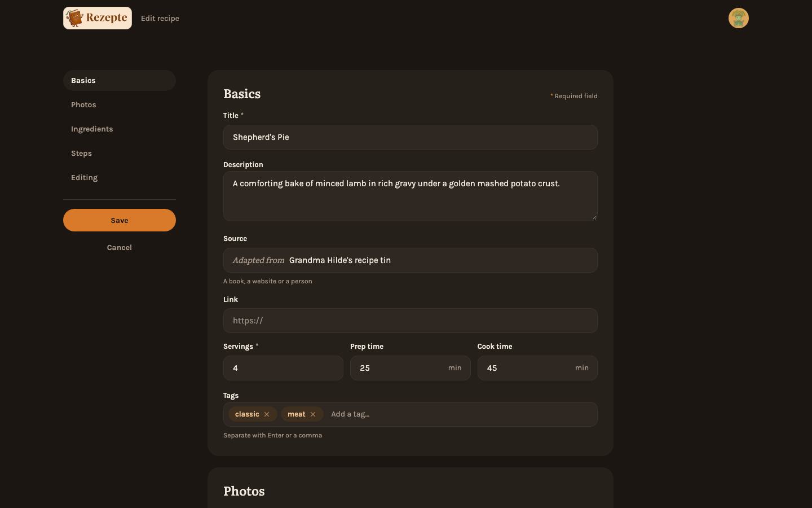Click the Rezepte logo
Viewport: 812px width, 508px height.
pyautogui.click(x=98, y=18)
